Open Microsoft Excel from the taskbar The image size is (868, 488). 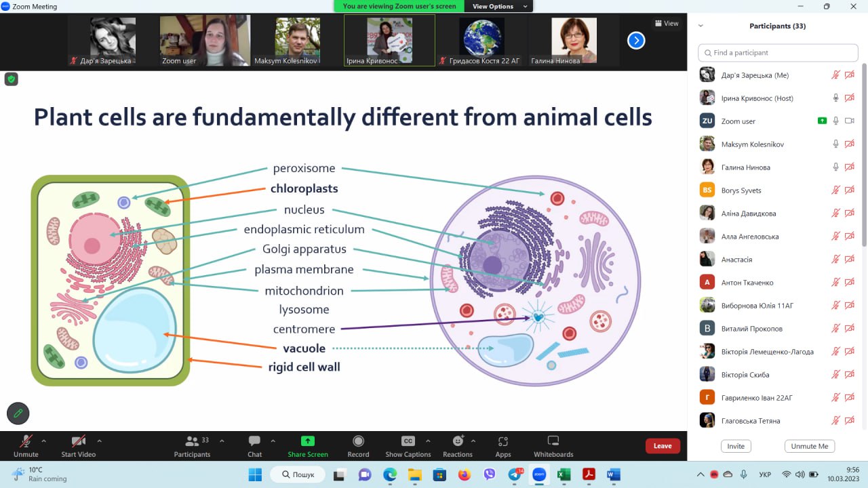[563, 474]
